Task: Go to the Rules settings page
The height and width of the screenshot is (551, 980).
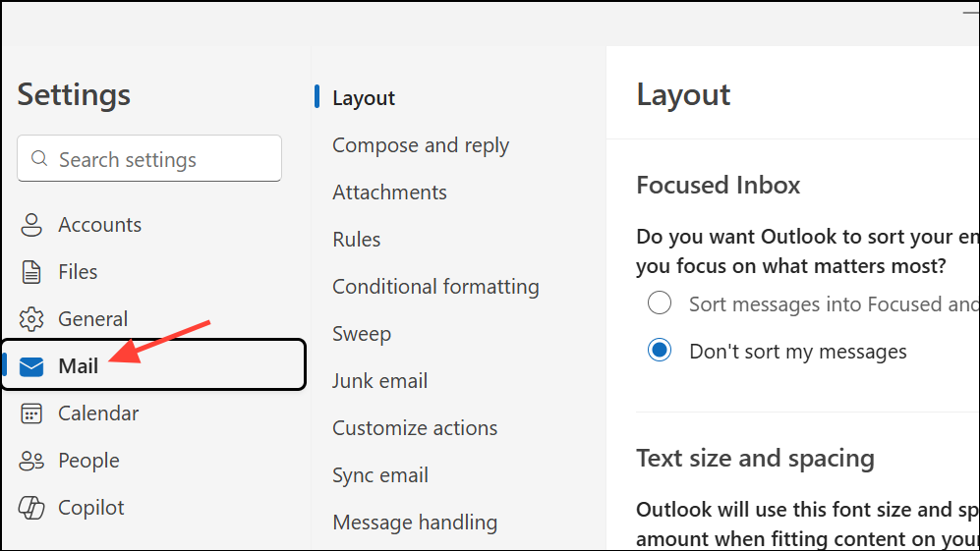Action: point(356,240)
